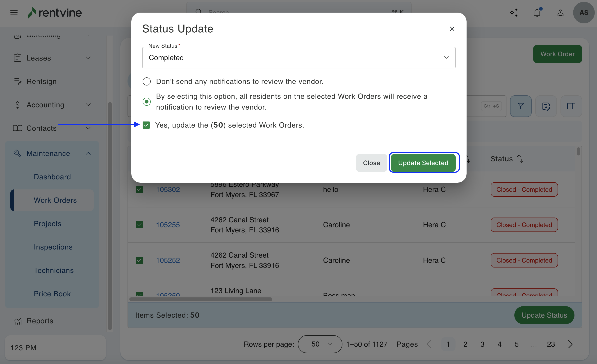Open the New Status dropdown
The height and width of the screenshot is (364, 597).
[x=298, y=58]
